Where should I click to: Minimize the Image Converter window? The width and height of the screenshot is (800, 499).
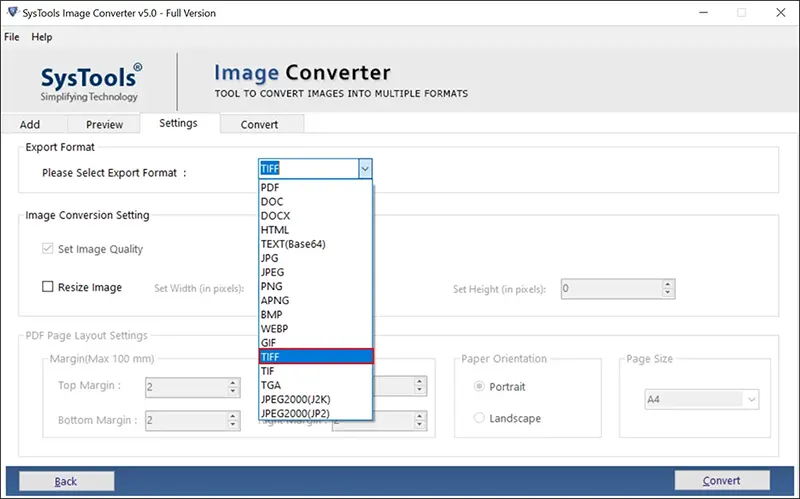[x=703, y=12]
